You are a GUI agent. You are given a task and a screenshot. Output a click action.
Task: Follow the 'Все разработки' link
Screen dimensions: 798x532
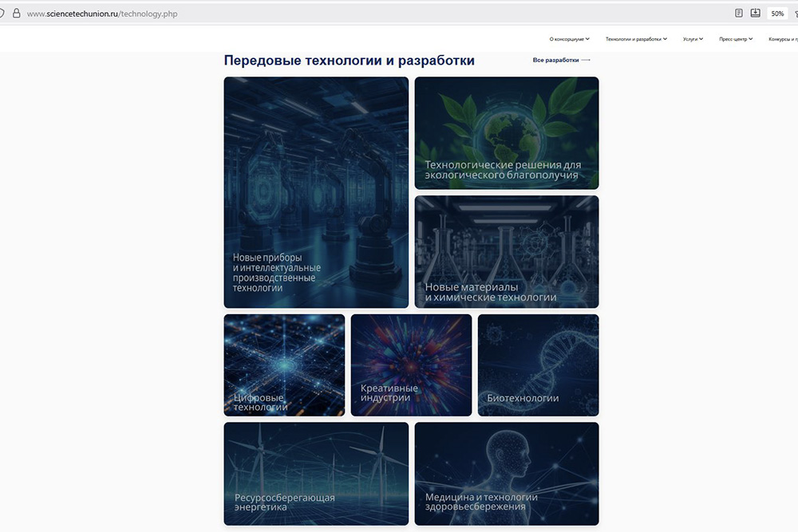[555, 60]
